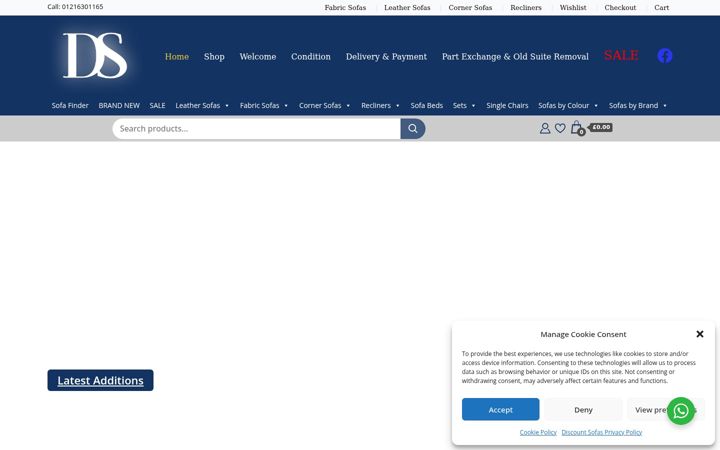Image resolution: width=720 pixels, height=450 pixels.
Task: Open the red SALE link
Action: pyautogui.click(x=621, y=56)
